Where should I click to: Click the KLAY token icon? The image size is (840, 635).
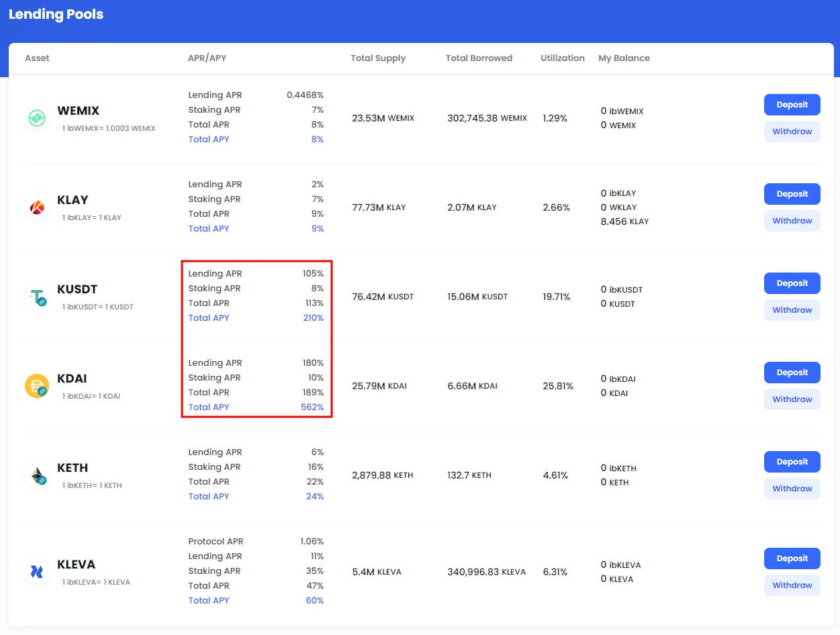(x=37, y=208)
